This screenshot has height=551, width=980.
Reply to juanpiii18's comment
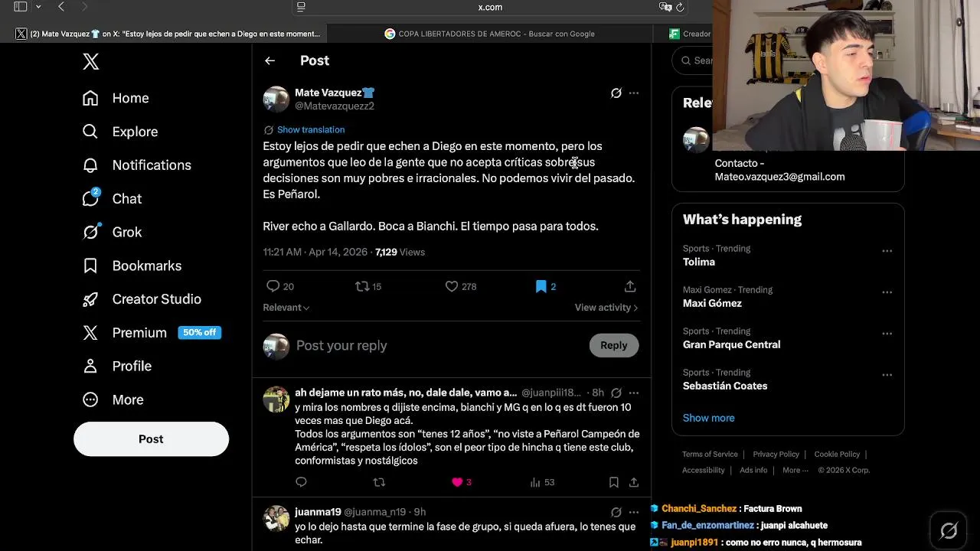point(301,482)
